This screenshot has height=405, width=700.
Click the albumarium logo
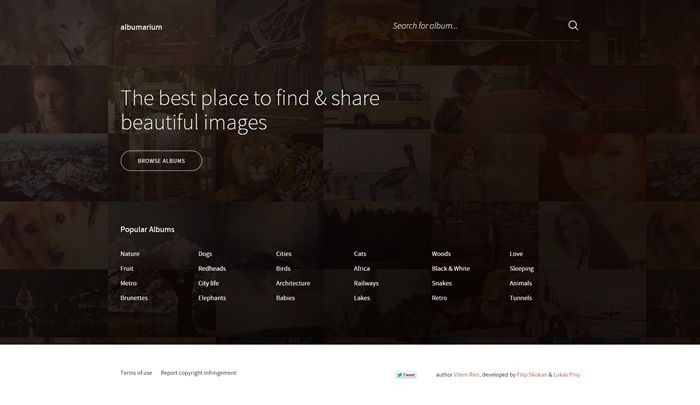141,27
